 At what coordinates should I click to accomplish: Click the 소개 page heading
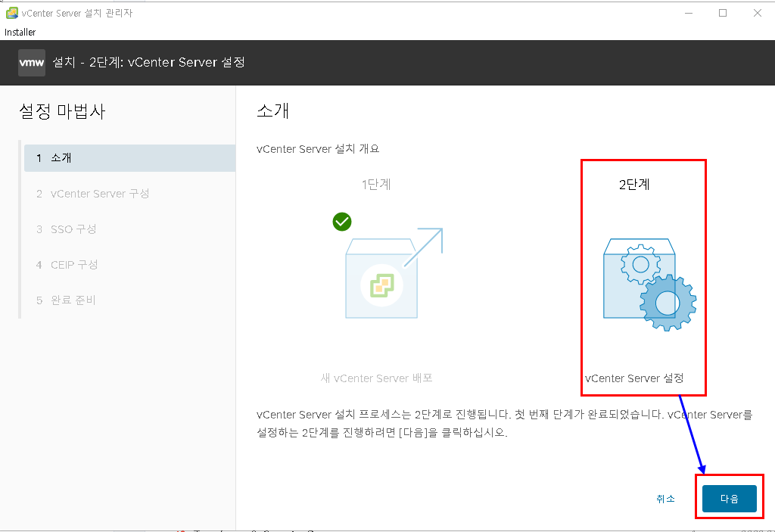[x=272, y=110]
